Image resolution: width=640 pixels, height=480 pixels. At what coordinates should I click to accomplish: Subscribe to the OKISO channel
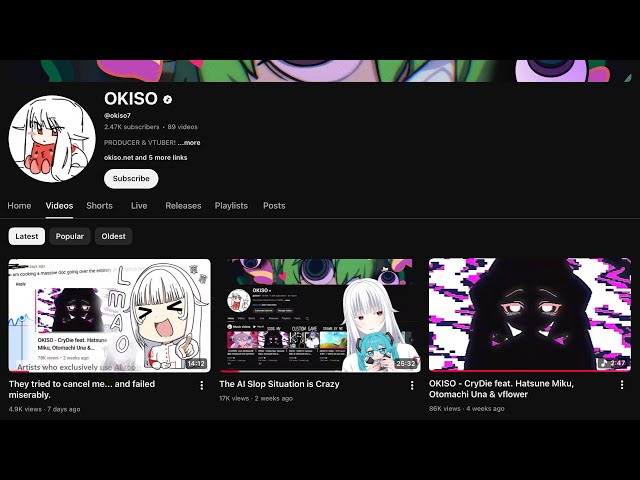[x=131, y=178]
